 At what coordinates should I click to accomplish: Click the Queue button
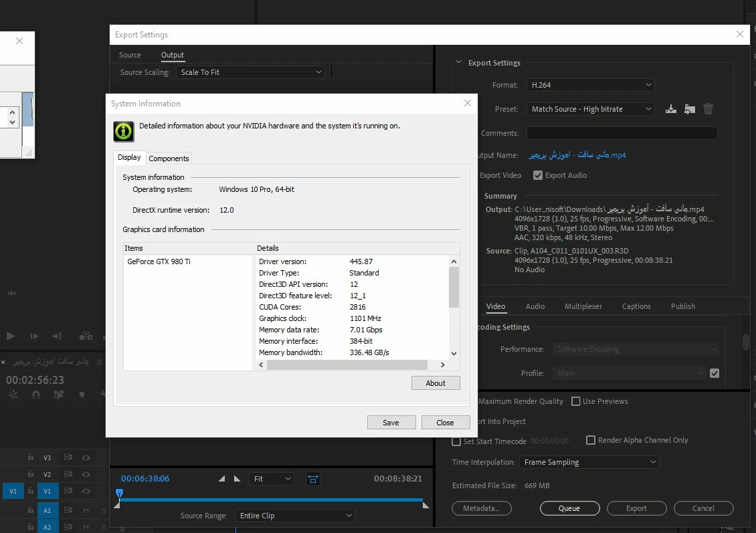coord(570,508)
